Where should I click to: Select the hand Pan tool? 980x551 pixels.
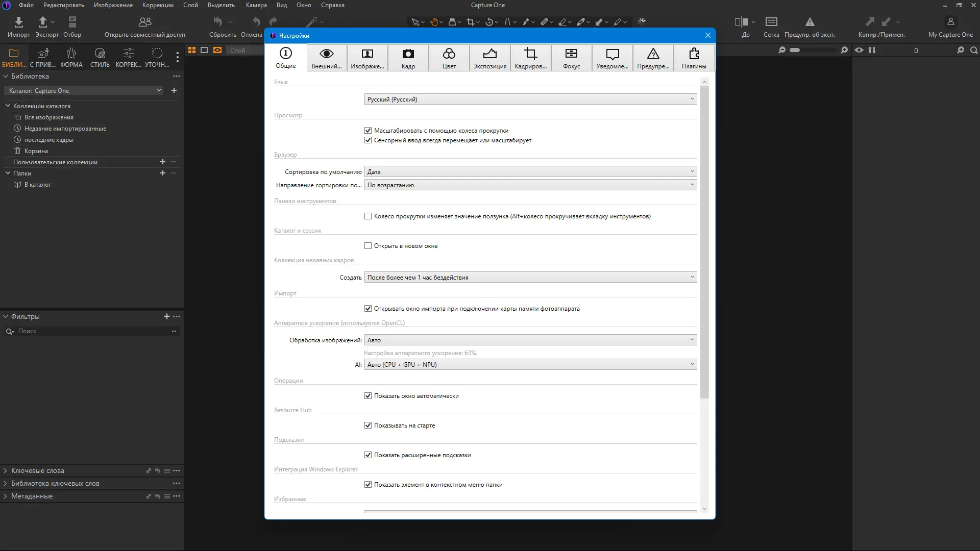pyautogui.click(x=434, y=22)
